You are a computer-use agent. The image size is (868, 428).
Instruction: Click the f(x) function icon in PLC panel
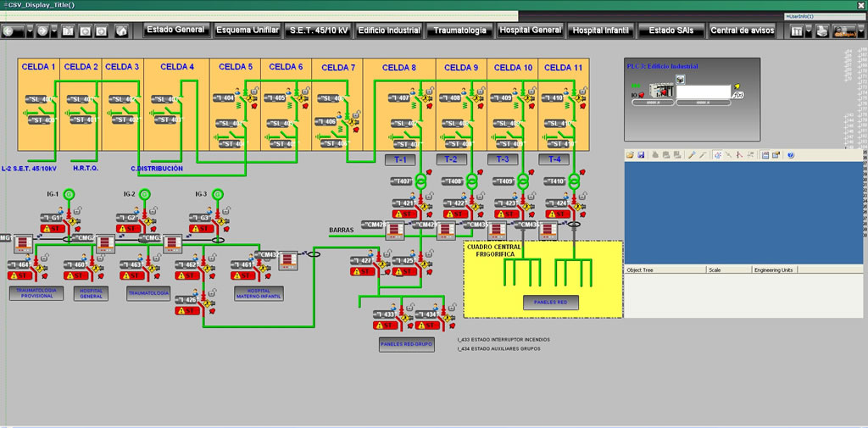tap(738, 95)
